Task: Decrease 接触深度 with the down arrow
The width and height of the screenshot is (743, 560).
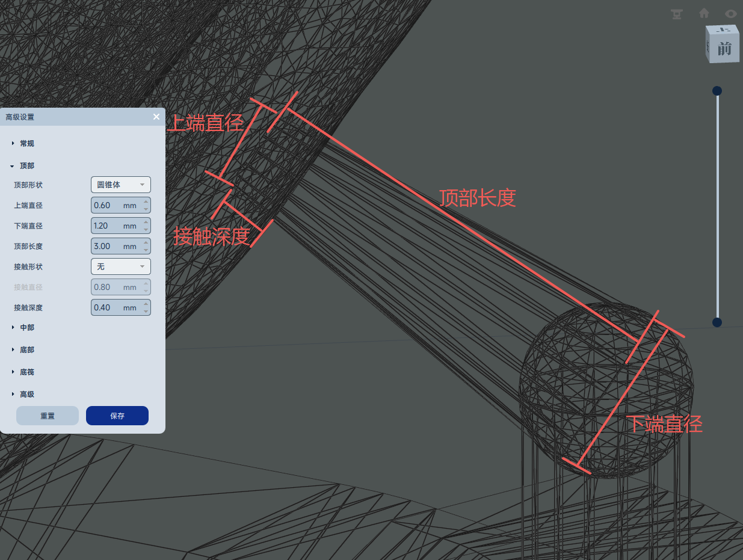Action: click(x=146, y=311)
